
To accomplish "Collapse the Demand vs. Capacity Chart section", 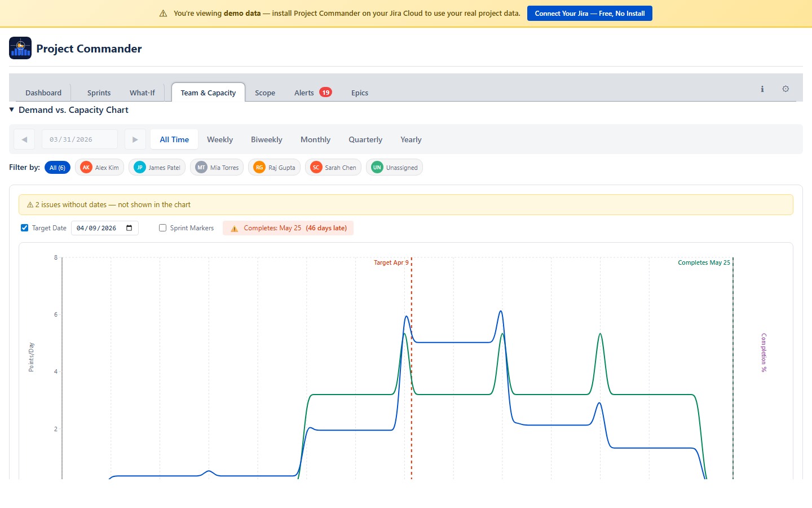I will point(11,110).
